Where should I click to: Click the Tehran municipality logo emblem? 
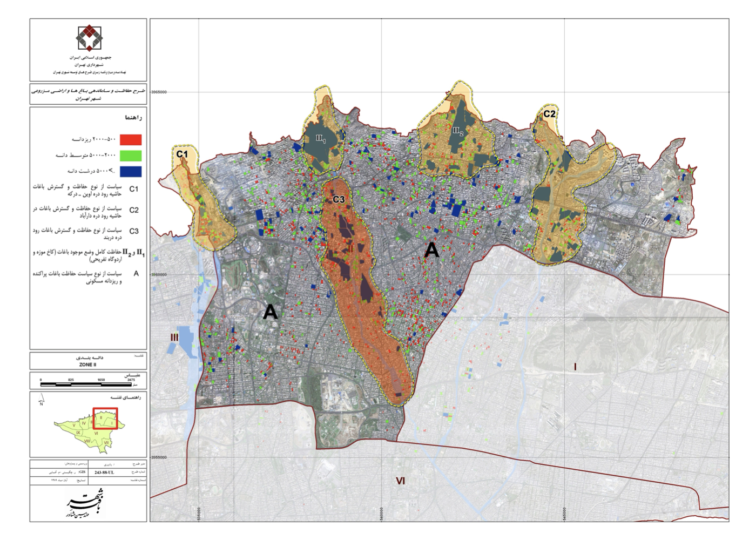[x=89, y=38]
